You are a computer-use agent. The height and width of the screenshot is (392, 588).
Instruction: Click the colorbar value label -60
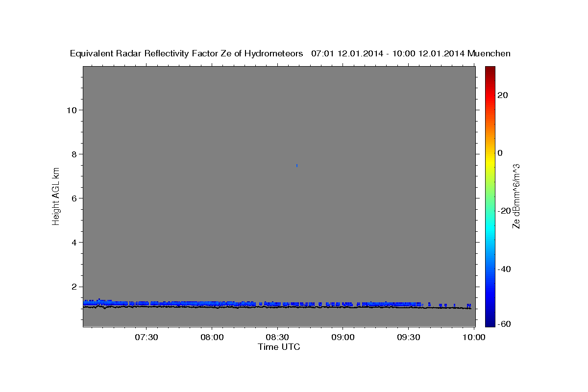pos(505,324)
